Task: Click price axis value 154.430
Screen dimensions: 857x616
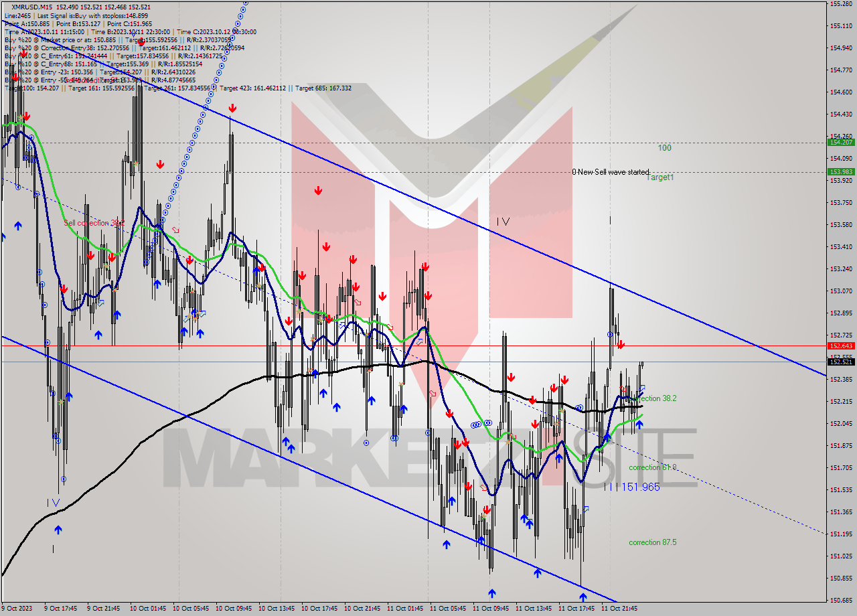Action: click(x=842, y=114)
